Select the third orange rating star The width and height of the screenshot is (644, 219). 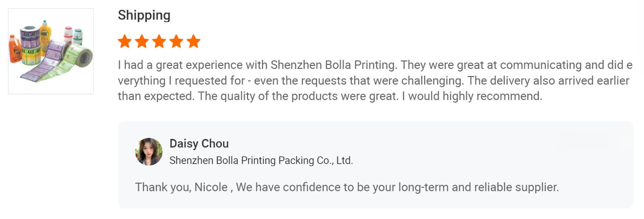pyautogui.click(x=159, y=41)
